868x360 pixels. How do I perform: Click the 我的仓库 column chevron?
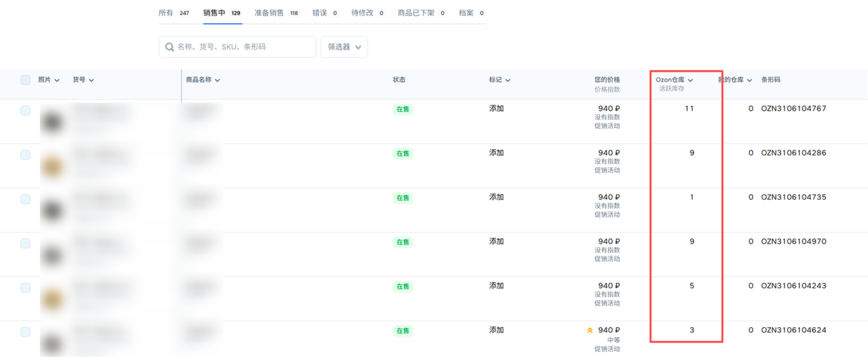coord(749,80)
